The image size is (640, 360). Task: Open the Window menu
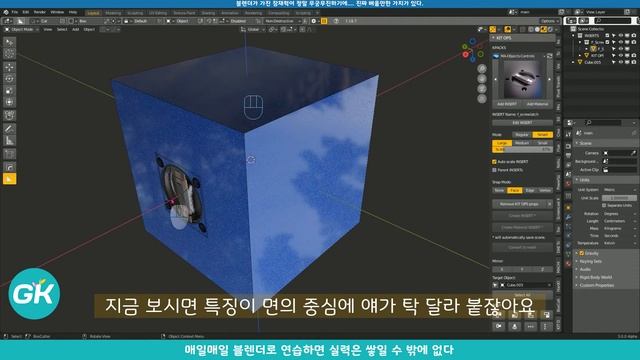(57, 12)
